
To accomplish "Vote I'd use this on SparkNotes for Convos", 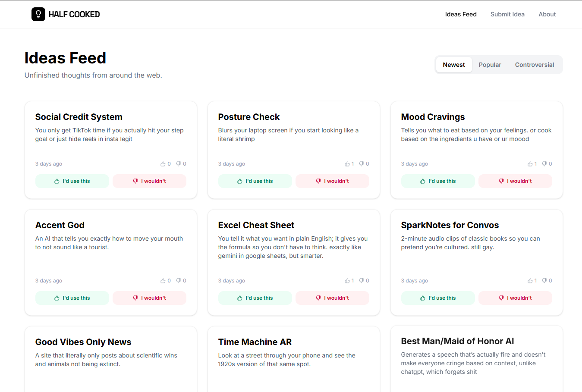I will pos(437,298).
